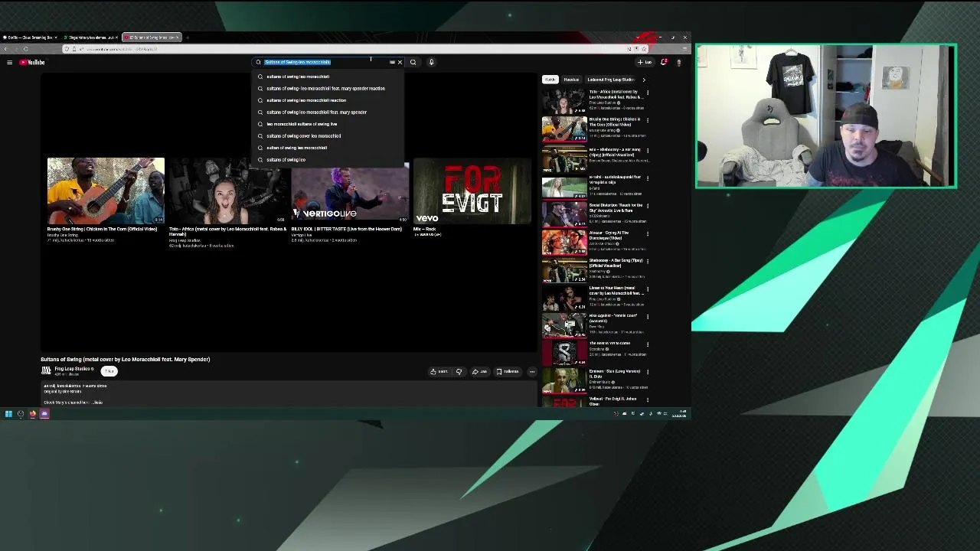The width and height of the screenshot is (980, 551).
Task: Play sidebar video Alcazar Crying At The Discoteque
Action: pyautogui.click(x=564, y=242)
